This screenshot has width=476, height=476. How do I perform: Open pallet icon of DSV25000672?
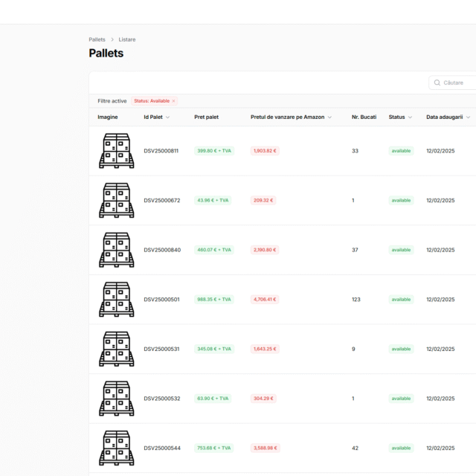[x=116, y=200]
